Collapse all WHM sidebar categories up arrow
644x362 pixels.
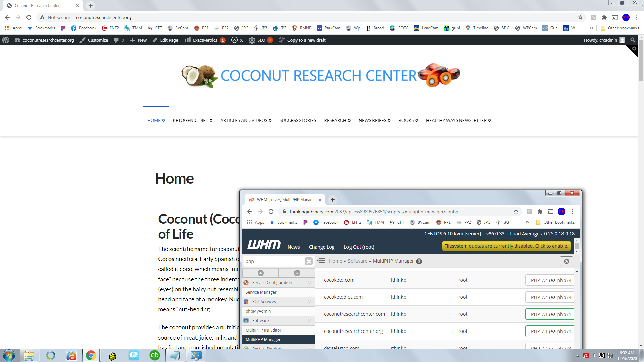[x=260, y=273]
